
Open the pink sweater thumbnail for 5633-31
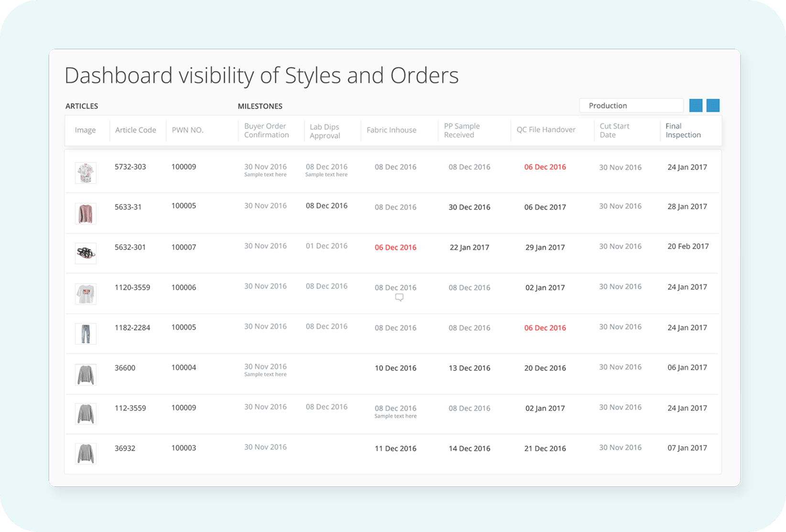click(x=86, y=213)
